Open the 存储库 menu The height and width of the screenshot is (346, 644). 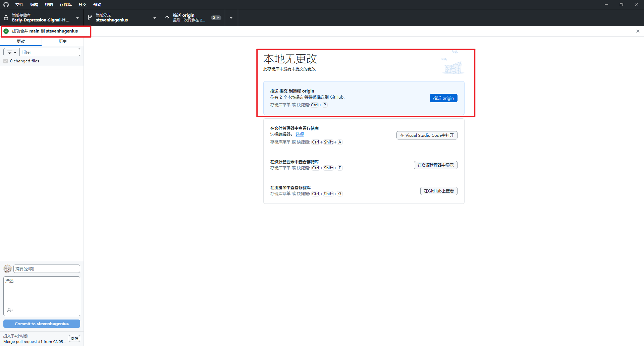pyautogui.click(x=65, y=5)
